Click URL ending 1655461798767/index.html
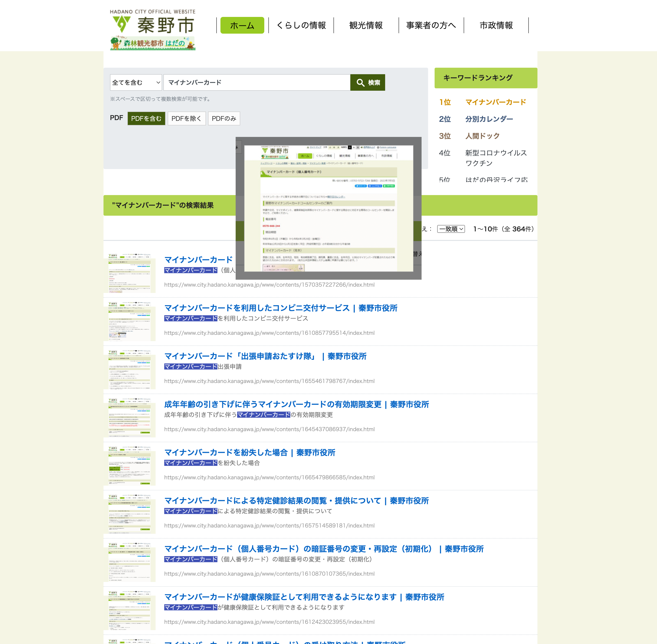657x644 pixels. (269, 381)
